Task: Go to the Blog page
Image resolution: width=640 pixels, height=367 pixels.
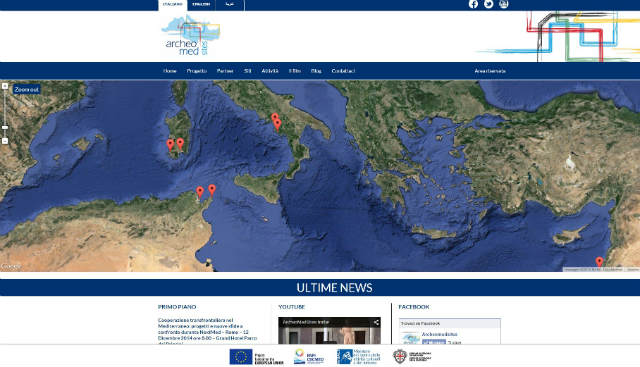Action: click(x=316, y=71)
